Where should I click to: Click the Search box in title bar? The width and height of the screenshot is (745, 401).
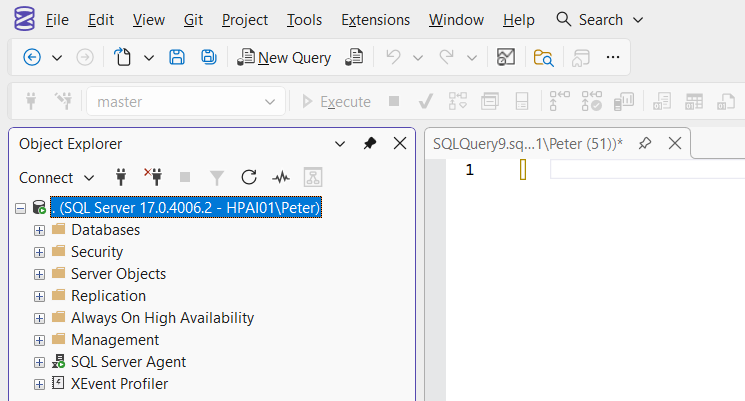click(600, 20)
